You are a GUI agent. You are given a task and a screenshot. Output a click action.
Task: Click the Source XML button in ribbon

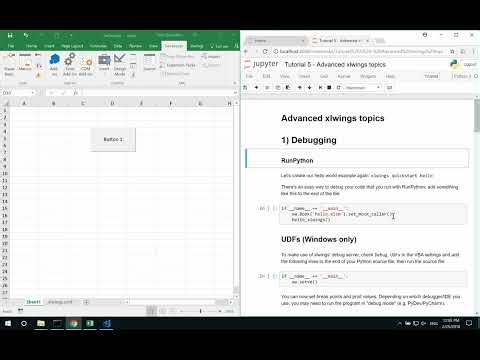pos(149,63)
